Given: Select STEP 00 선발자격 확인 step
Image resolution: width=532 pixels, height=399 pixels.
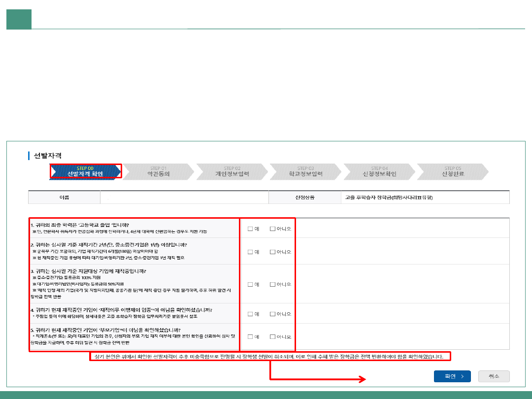Looking at the screenshot, I should click(85, 171).
